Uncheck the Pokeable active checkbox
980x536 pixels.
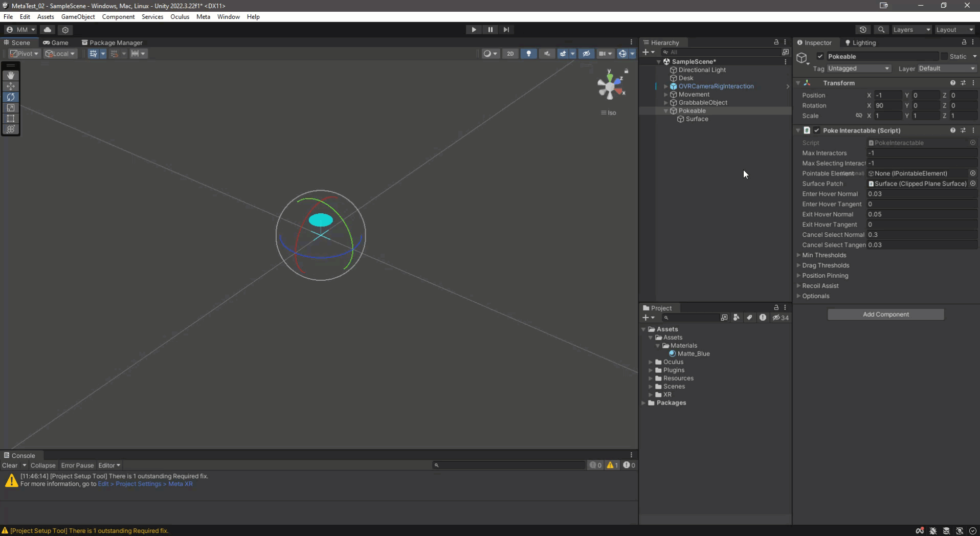click(820, 57)
